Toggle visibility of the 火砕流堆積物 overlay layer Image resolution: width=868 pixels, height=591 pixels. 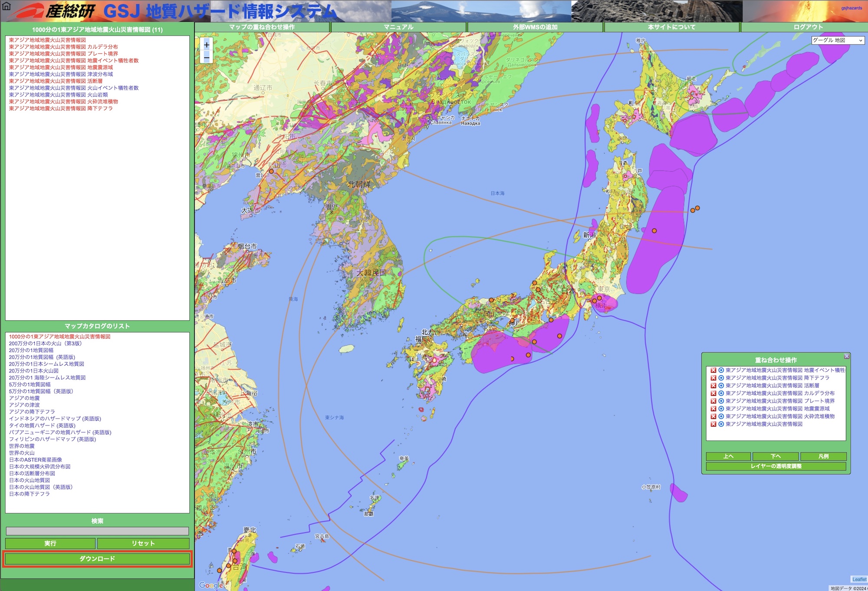[721, 416]
